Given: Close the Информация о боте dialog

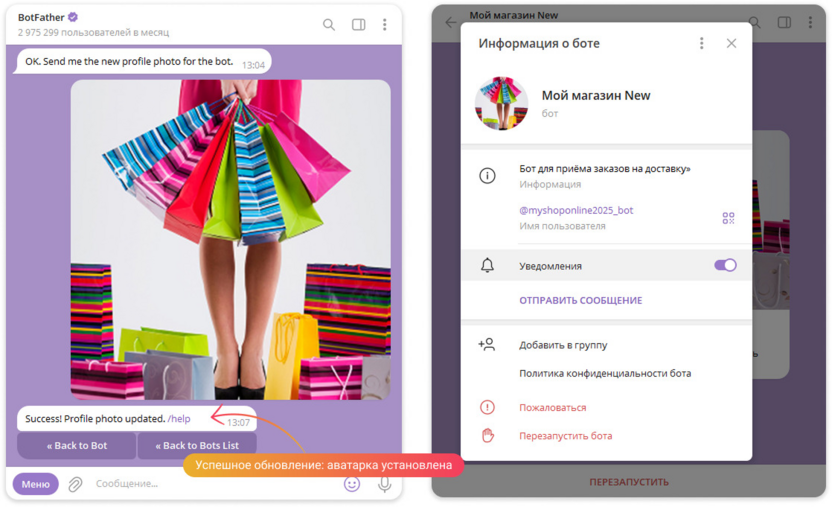Looking at the screenshot, I should [731, 43].
